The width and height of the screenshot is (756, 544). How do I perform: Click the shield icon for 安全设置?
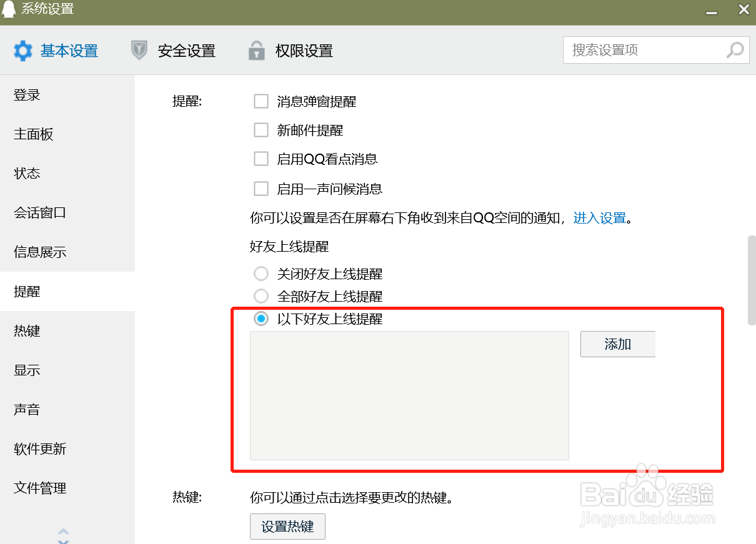tap(139, 51)
